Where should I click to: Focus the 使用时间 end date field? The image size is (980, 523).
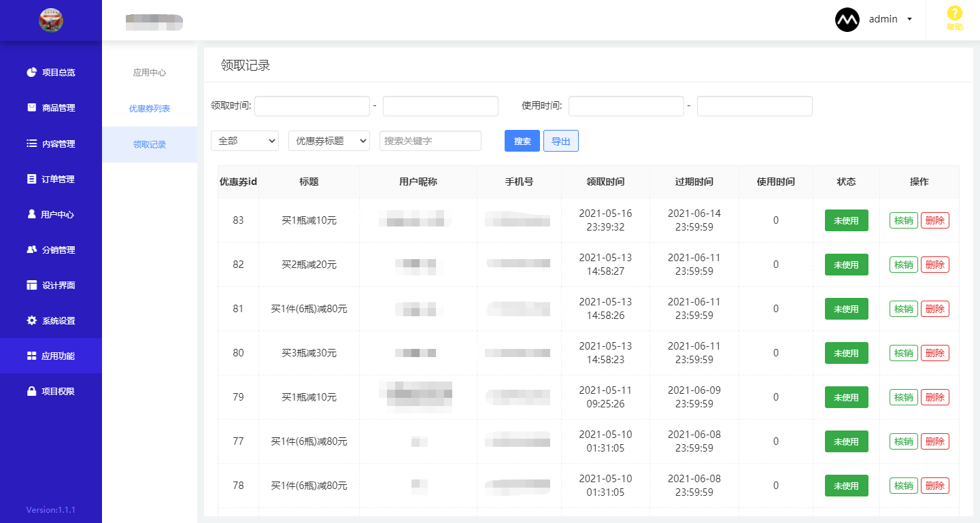click(x=755, y=106)
